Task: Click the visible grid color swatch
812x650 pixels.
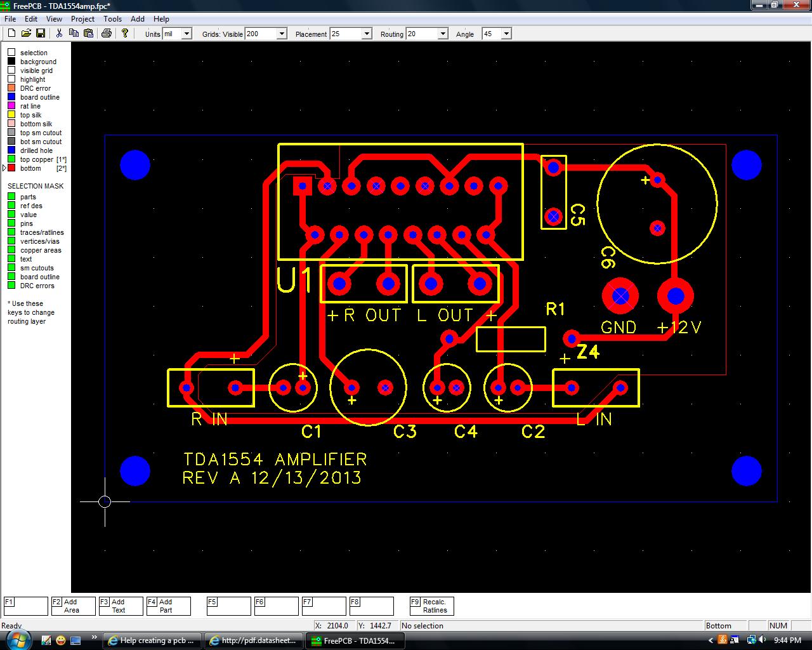Action: click(x=11, y=70)
